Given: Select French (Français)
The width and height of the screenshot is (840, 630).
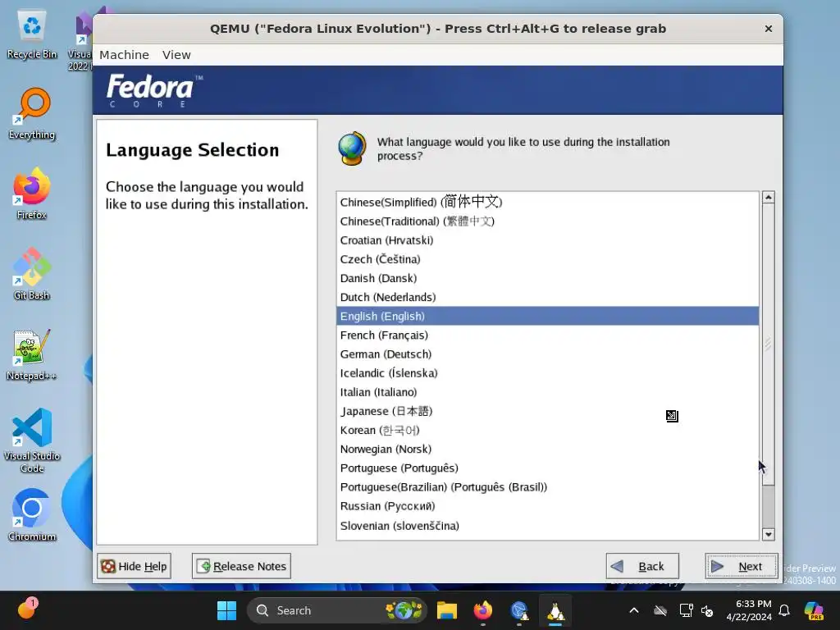Looking at the screenshot, I should click(x=547, y=336).
